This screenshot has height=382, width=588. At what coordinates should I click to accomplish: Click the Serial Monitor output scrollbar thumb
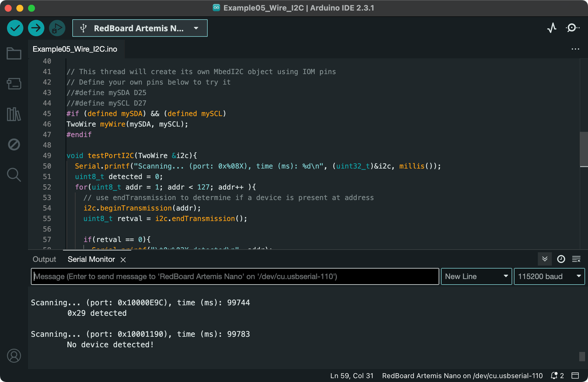(582, 356)
